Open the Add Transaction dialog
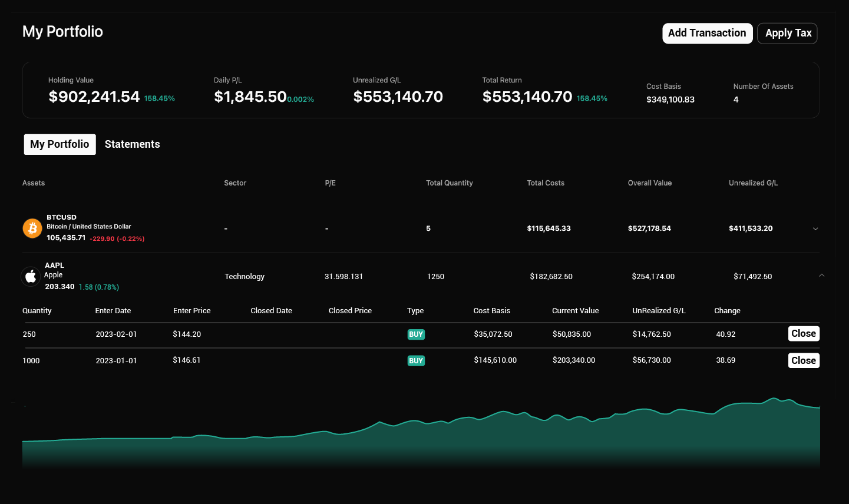This screenshot has width=849, height=504. pyautogui.click(x=707, y=34)
